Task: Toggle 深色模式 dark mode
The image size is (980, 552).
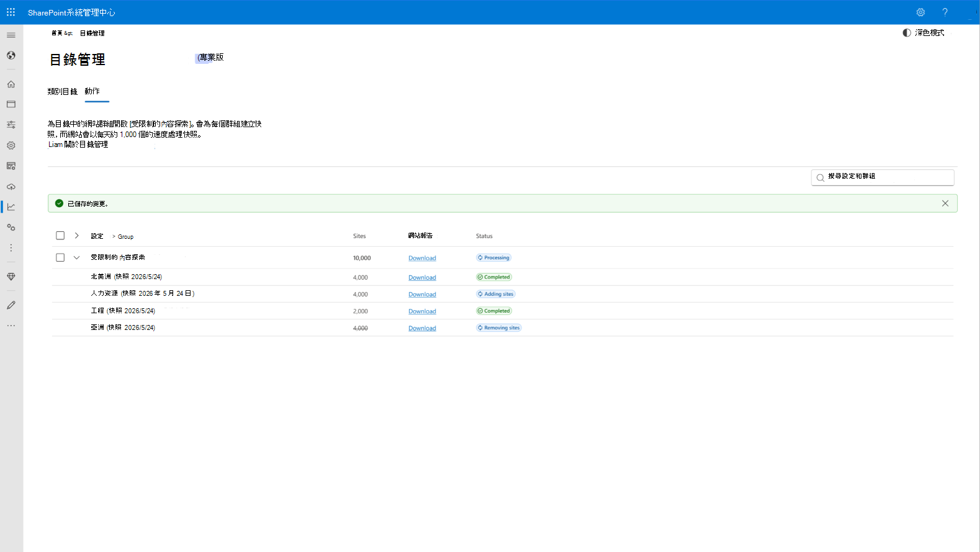Action: [x=924, y=33]
